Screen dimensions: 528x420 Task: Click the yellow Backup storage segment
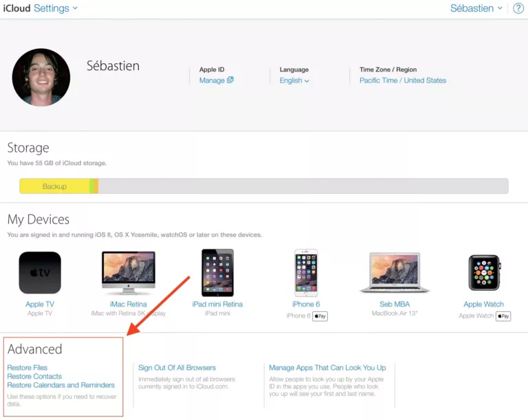[54, 186]
